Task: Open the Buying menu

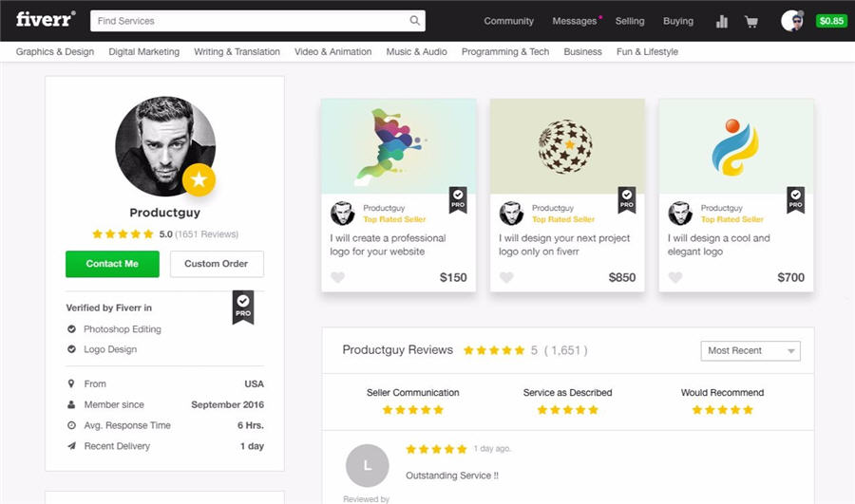Action: [x=678, y=21]
